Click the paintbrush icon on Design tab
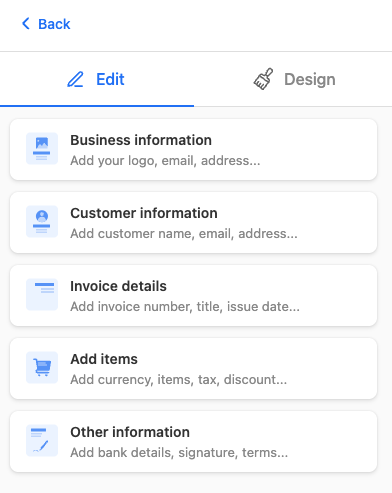Image resolution: width=392 pixels, height=493 pixels. pyautogui.click(x=263, y=79)
